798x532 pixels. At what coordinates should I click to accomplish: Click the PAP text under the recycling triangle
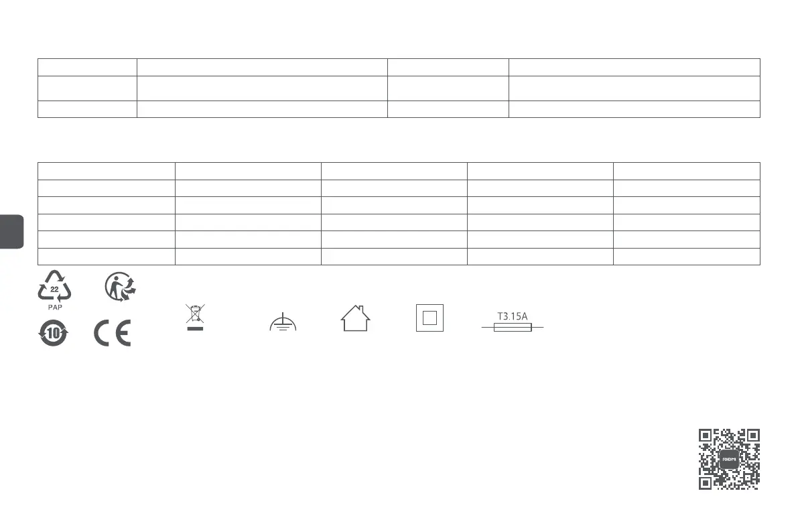point(54,309)
